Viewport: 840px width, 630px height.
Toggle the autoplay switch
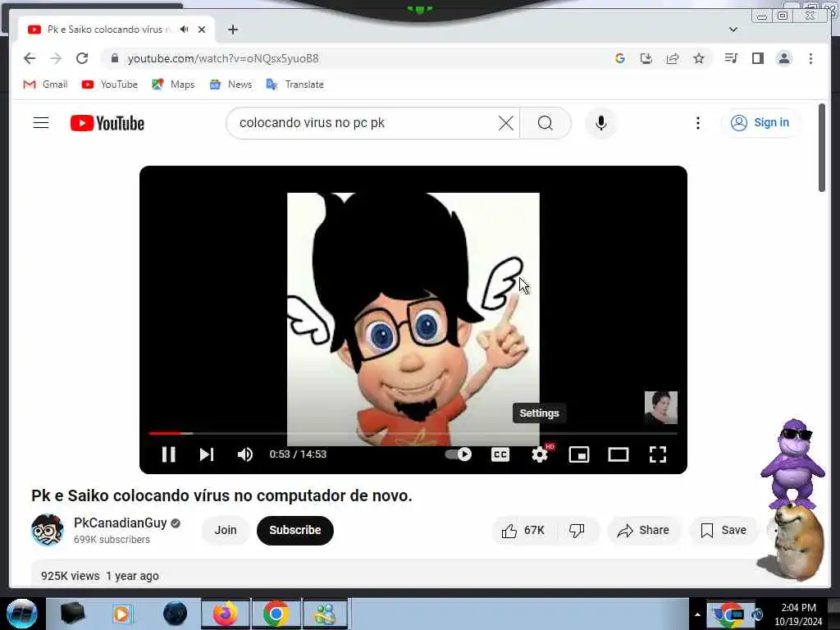tap(459, 454)
